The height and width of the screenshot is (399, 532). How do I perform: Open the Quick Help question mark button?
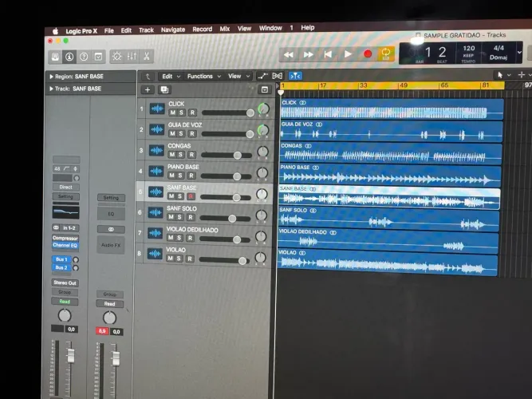pos(84,57)
